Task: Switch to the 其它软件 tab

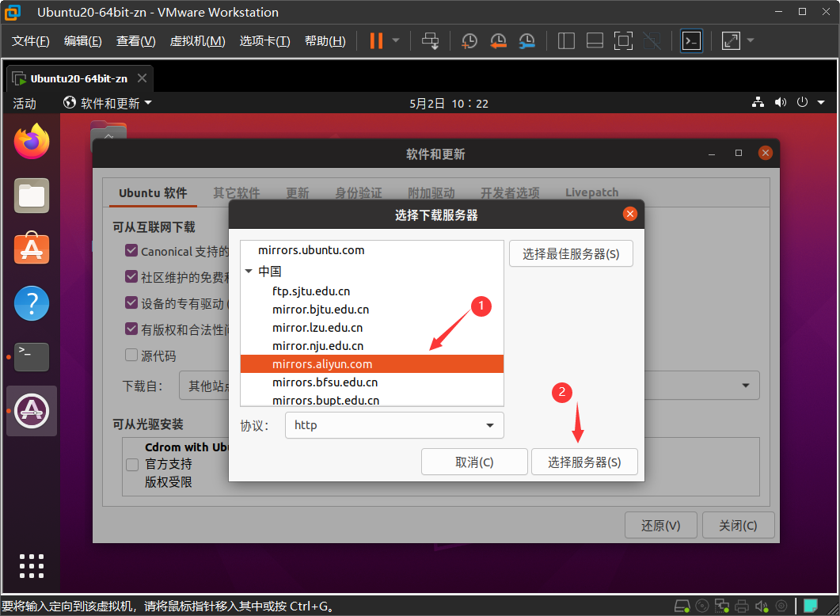Action: coord(236,193)
